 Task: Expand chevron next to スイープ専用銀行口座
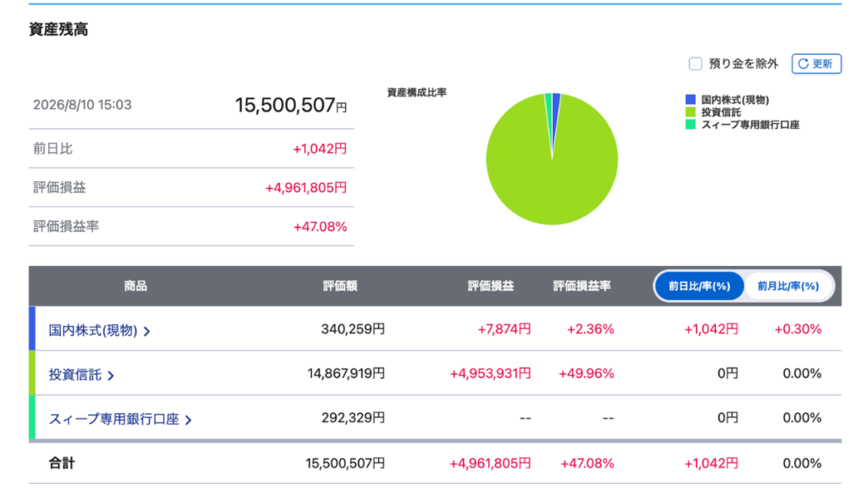[x=188, y=420]
